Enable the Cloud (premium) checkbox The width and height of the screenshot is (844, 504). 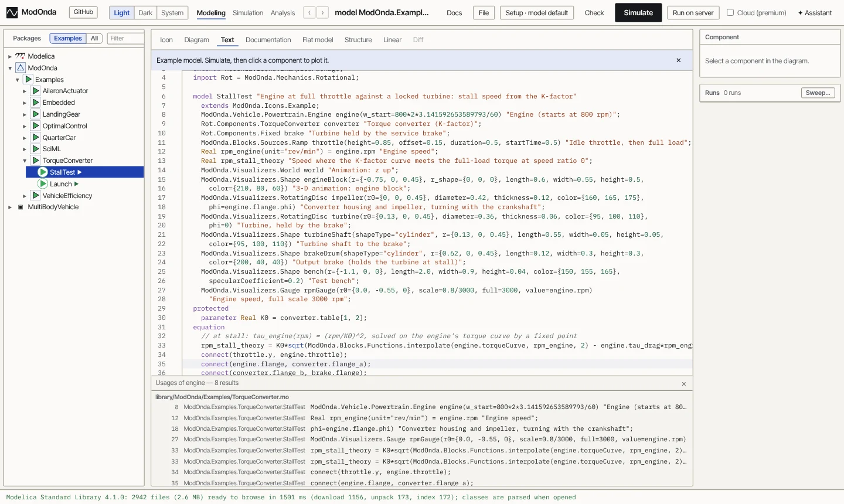coord(730,12)
